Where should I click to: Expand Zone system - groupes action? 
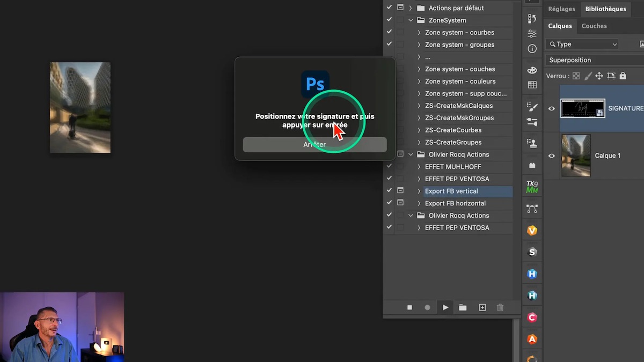tap(419, 45)
